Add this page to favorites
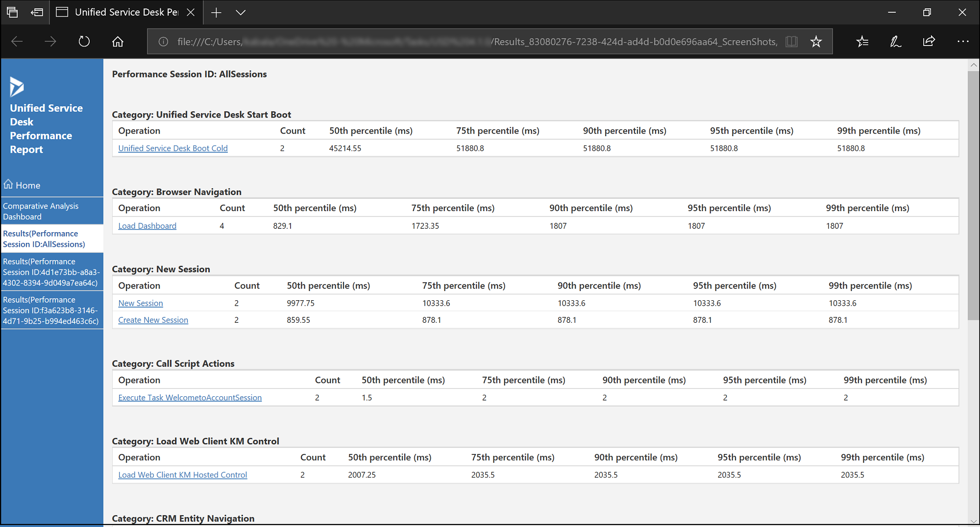The width and height of the screenshot is (980, 527). pos(816,42)
